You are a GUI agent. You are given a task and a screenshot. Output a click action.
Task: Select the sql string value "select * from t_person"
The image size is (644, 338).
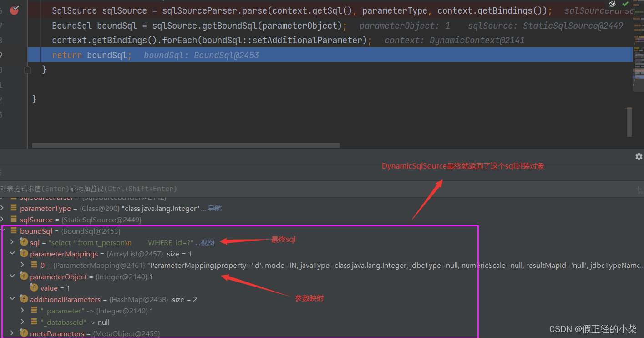(x=121, y=243)
